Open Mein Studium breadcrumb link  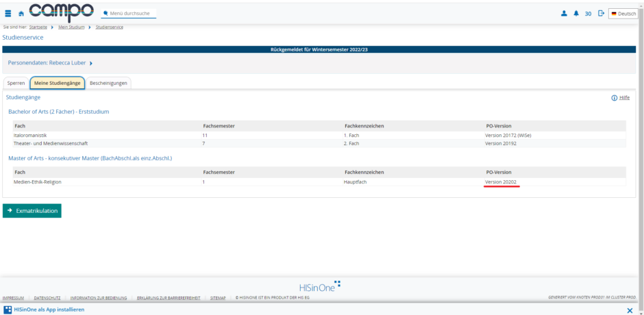point(71,27)
